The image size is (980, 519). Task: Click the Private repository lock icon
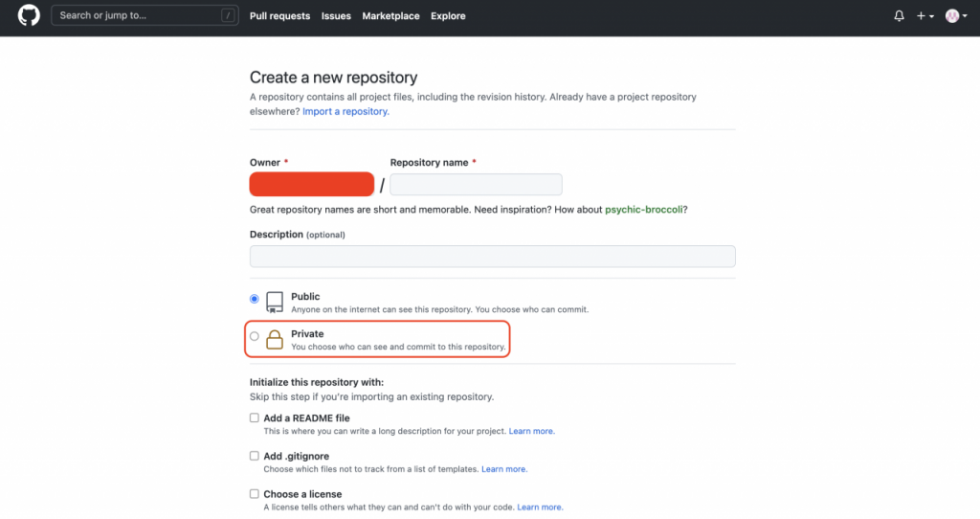click(275, 340)
